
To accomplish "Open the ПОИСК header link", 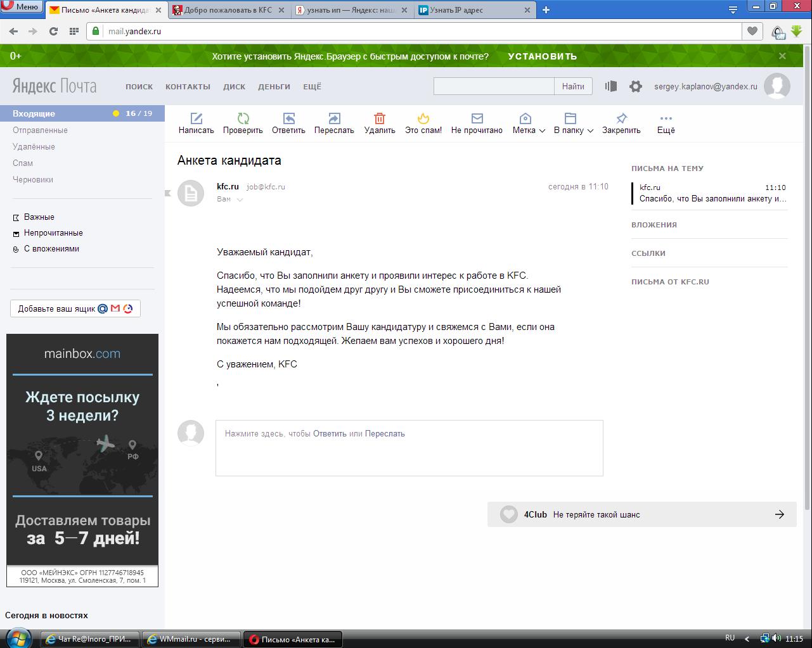I will pos(139,87).
